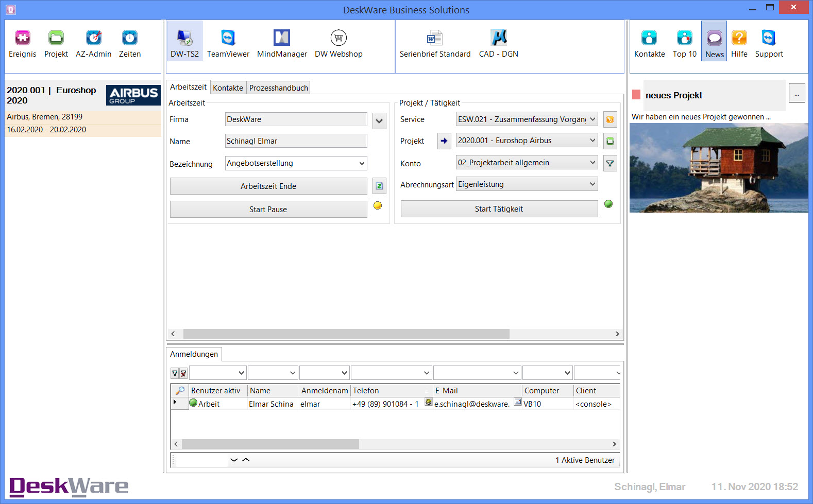Click the green icon beside Projekt dropdown
813x504 pixels.
point(610,141)
